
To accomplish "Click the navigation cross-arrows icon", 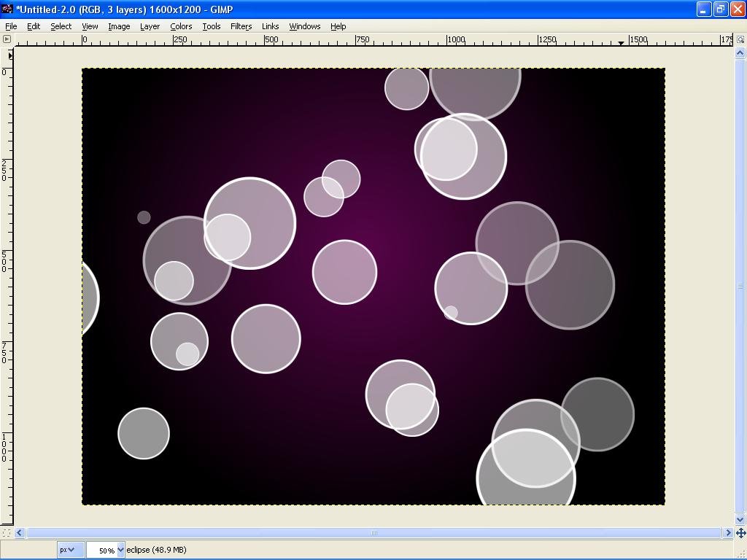I will [740, 533].
